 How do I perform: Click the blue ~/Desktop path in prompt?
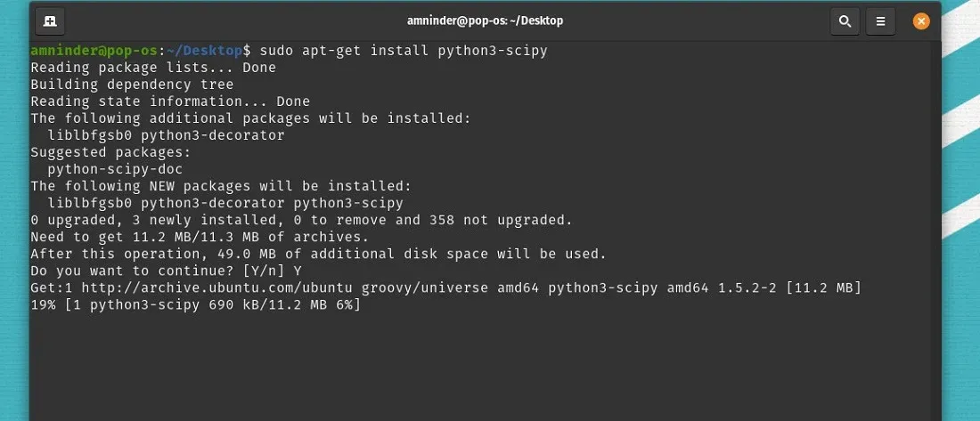click(204, 51)
